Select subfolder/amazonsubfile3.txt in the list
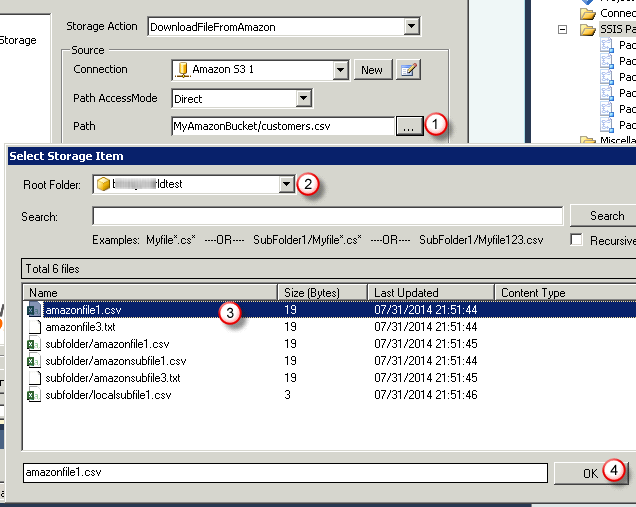 pos(330,378)
